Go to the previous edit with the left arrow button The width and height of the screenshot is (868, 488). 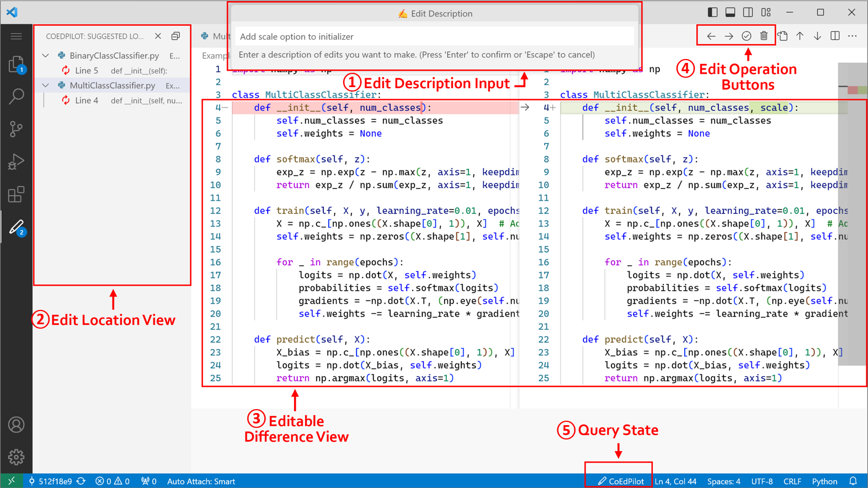[x=711, y=36]
